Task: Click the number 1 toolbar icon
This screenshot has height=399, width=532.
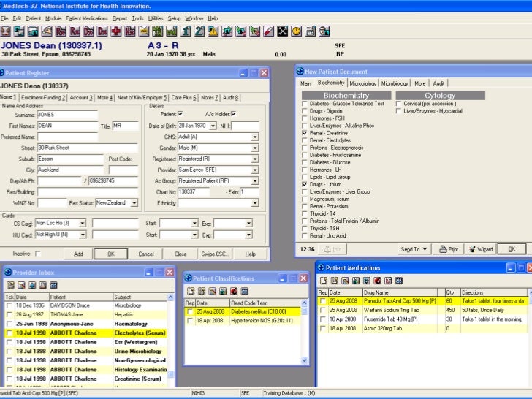Action: (186, 31)
